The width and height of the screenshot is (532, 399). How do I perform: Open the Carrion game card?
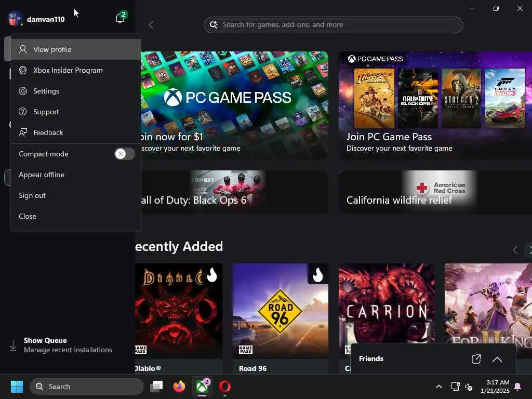click(x=387, y=303)
